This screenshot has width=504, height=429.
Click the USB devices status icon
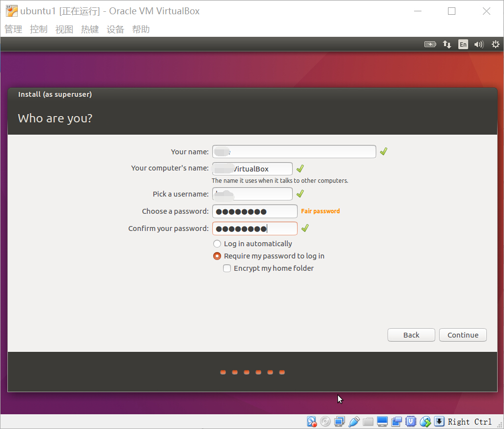354,421
